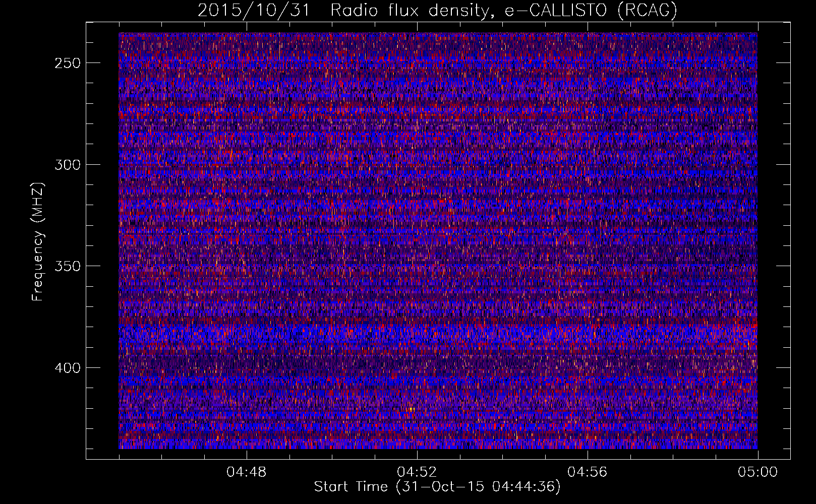Click the 'Start Time (31-Oct-15 04:44:36)' x-axis label
Screen dimensions: 816x504
[437, 487]
